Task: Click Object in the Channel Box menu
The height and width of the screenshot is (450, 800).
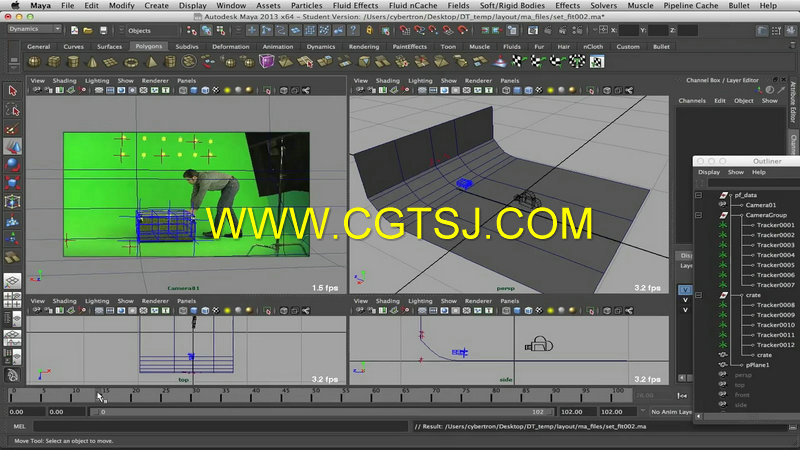Action: [x=743, y=101]
